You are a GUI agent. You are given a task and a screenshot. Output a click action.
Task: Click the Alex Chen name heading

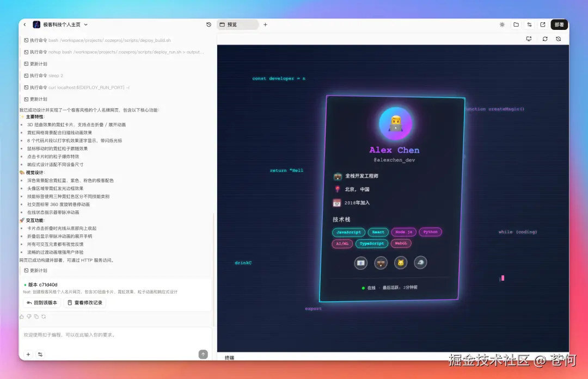tap(395, 150)
